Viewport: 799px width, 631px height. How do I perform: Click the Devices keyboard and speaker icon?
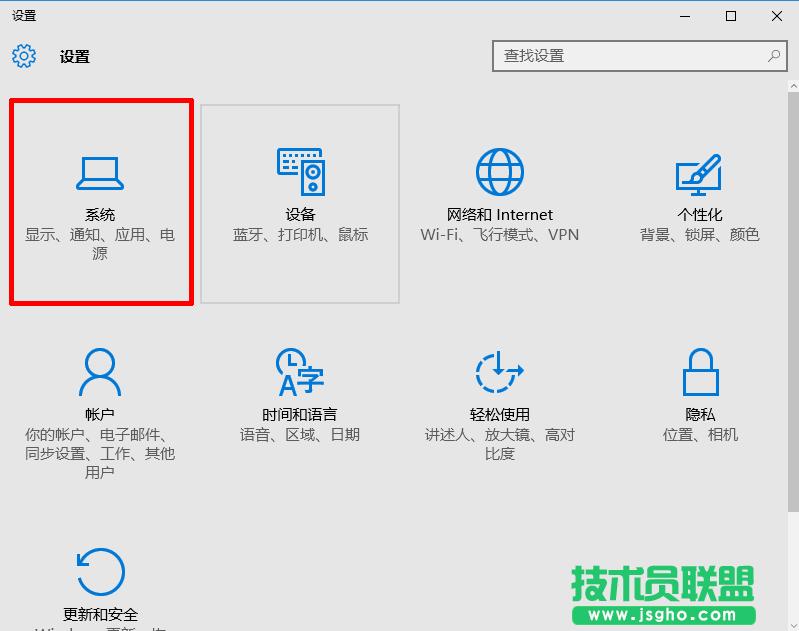300,173
